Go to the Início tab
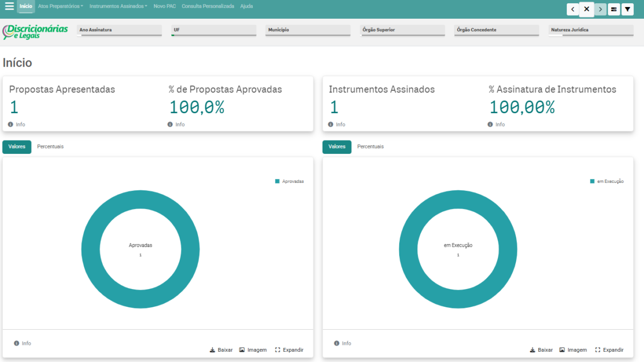This screenshot has width=644, height=362. 26,6
